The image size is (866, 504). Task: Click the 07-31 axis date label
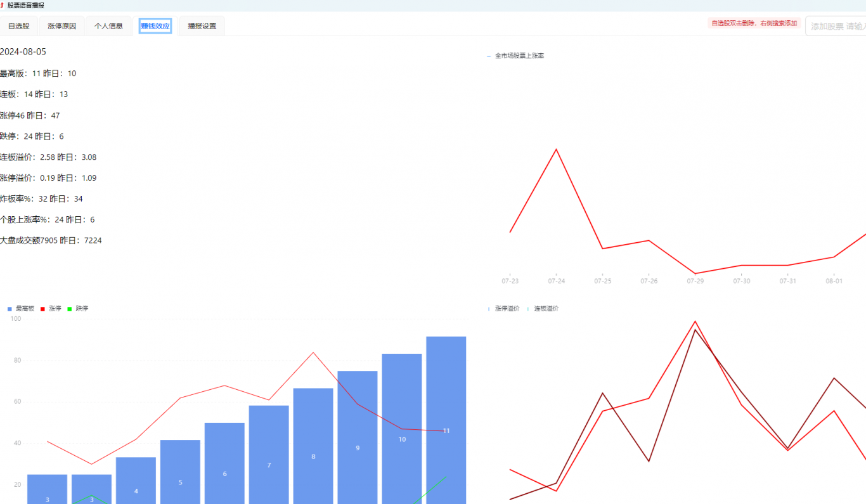click(x=788, y=281)
